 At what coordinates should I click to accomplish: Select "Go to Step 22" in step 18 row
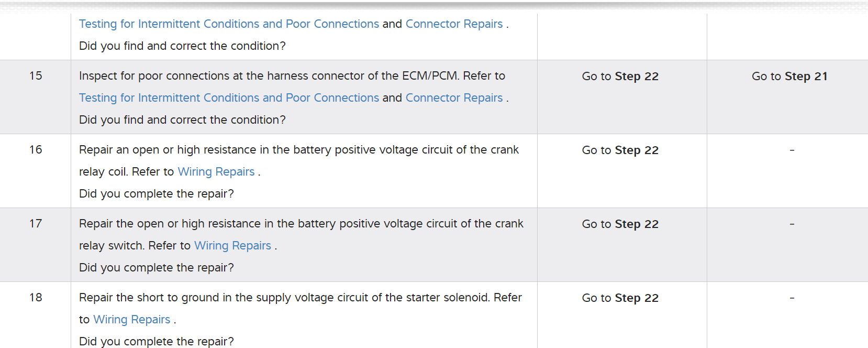click(x=620, y=298)
